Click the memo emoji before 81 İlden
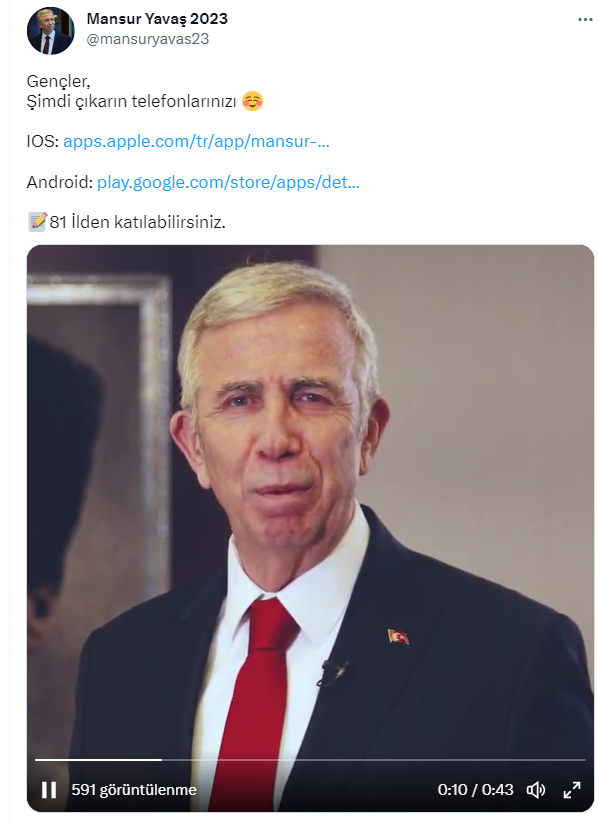Viewport: 598px width, 824px height. (x=35, y=222)
